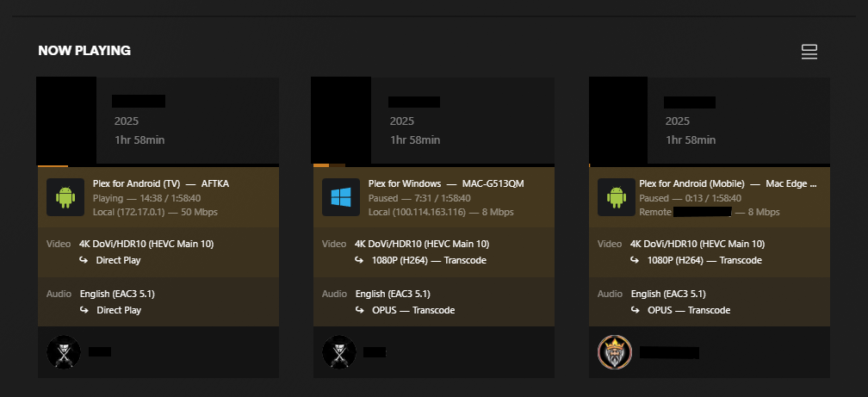The image size is (868, 397).
Task: Click arrow before 1080P Transcode on Mobile card
Action: [635, 260]
